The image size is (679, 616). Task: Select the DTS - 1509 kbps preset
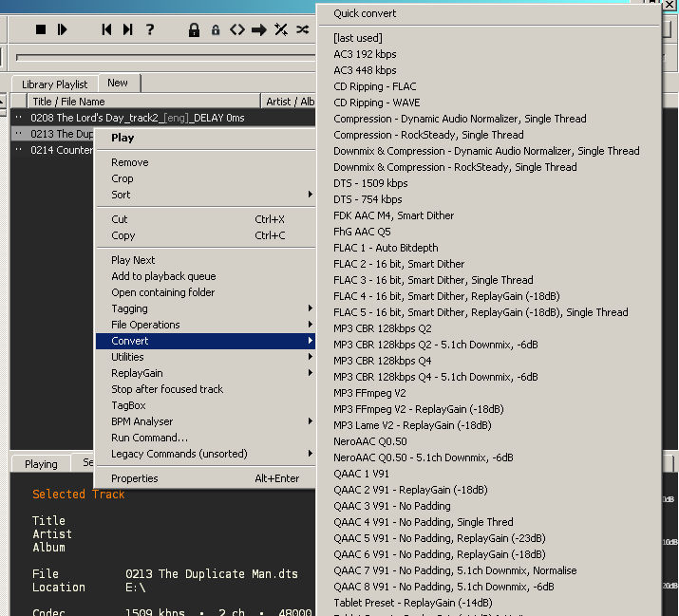(488, 183)
